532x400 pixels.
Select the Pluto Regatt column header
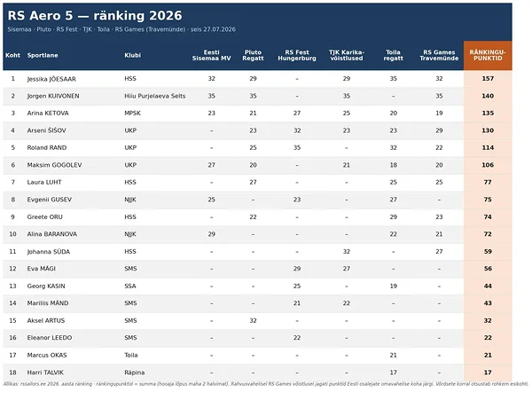[253, 55]
